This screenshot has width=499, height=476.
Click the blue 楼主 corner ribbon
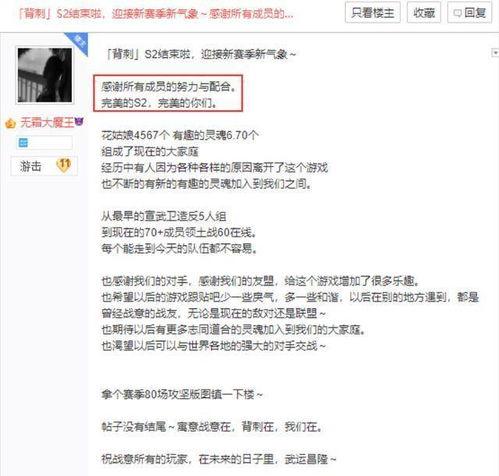pos(79,41)
